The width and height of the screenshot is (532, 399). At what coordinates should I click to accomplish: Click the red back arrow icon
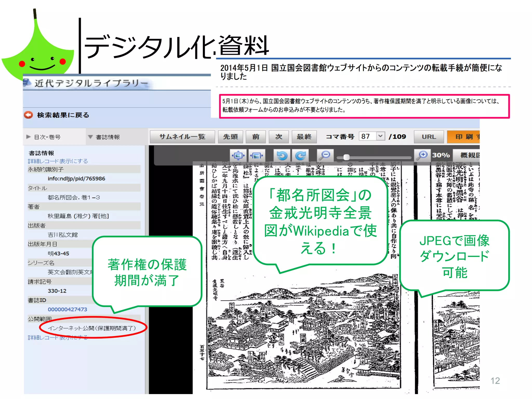coord(28,115)
